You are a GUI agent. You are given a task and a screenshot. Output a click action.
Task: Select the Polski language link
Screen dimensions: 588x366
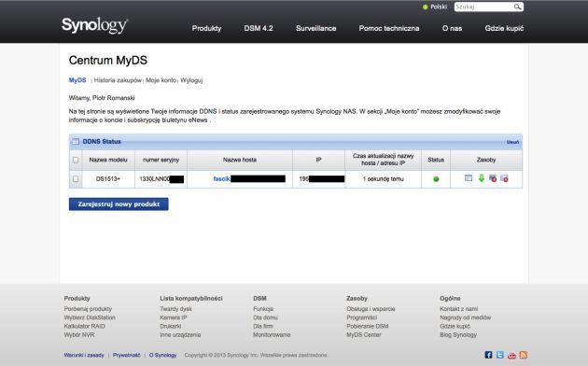click(439, 7)
